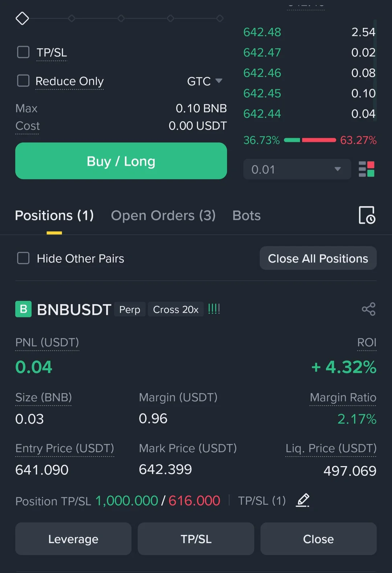Tap the TP/SL button under position
This screenshot has width=392, height=573.
tap(196, 539)
